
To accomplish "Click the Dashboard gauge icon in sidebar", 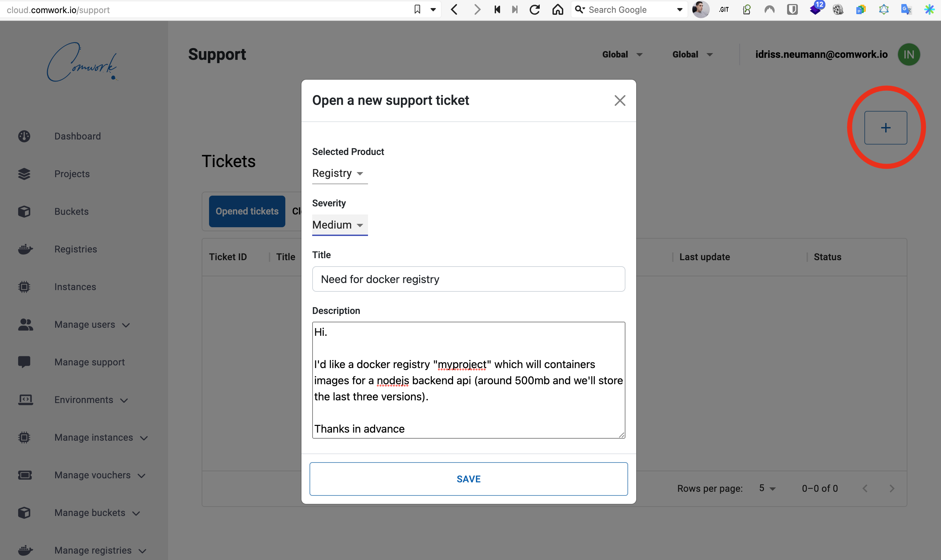I will tap(24, 136).
